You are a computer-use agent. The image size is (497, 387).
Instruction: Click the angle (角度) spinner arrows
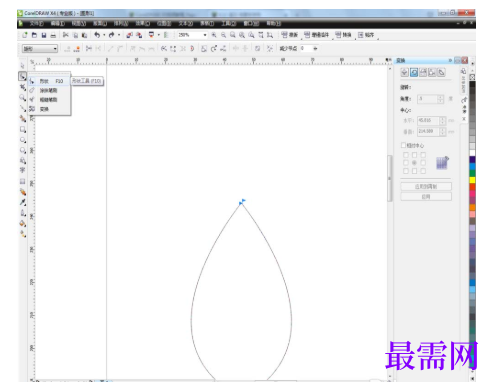(x=440, y=99)
